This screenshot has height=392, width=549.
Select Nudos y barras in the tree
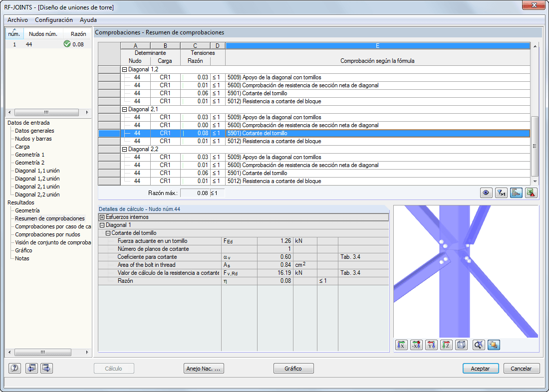coord(33,139)
